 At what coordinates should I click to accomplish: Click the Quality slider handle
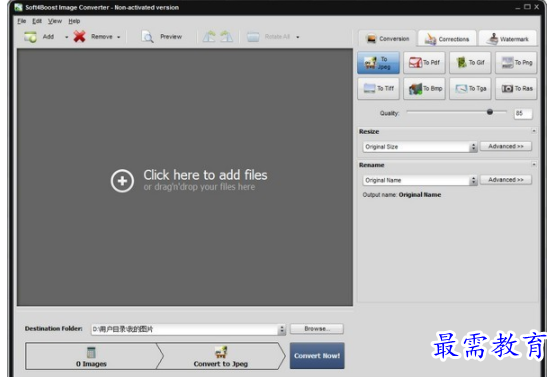490,112
